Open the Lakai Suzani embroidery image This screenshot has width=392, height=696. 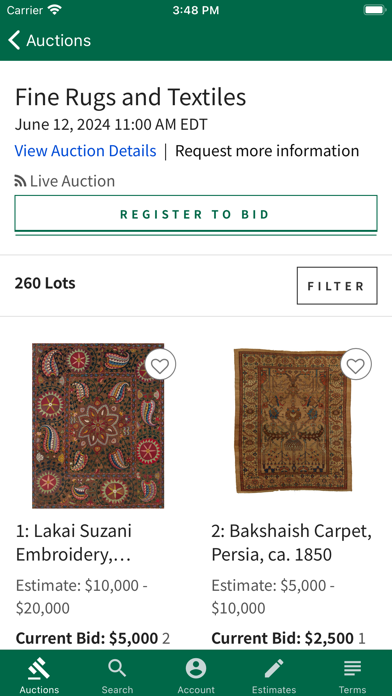click(x=98, y=426)
